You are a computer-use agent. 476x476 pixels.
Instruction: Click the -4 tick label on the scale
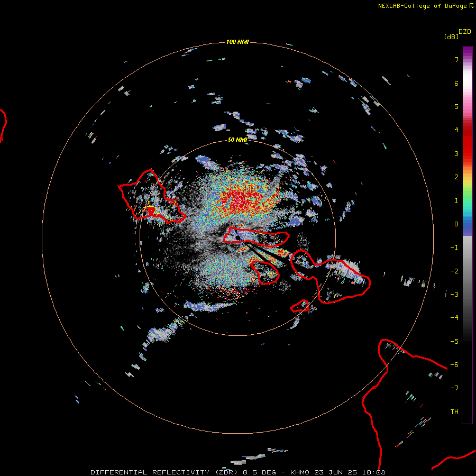point(454,317)
